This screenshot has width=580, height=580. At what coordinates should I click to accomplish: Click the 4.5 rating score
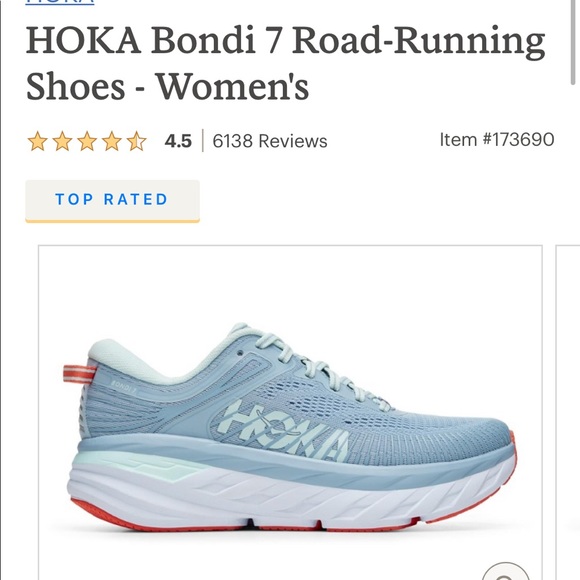(x=178, y=141)
